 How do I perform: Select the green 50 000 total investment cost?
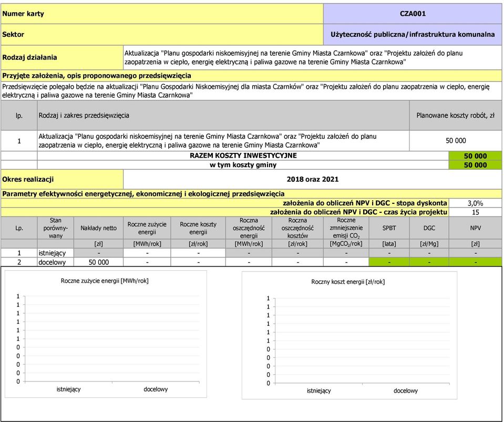click(475, 156)
